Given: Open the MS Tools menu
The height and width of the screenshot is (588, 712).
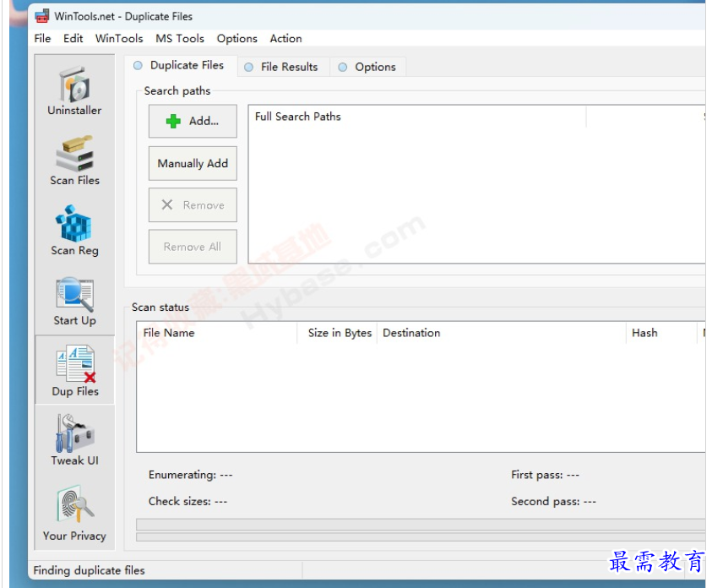Looking at the screenshot, I should (180, 39).
